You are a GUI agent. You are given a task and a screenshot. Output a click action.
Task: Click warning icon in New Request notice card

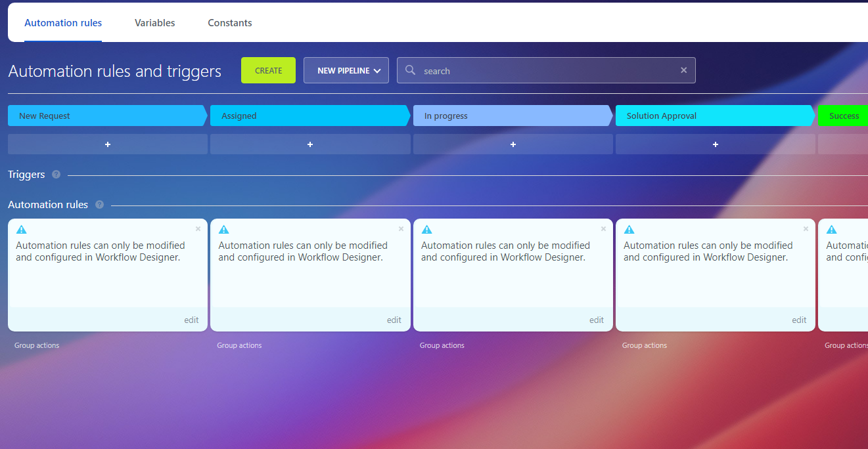(21, 230)
